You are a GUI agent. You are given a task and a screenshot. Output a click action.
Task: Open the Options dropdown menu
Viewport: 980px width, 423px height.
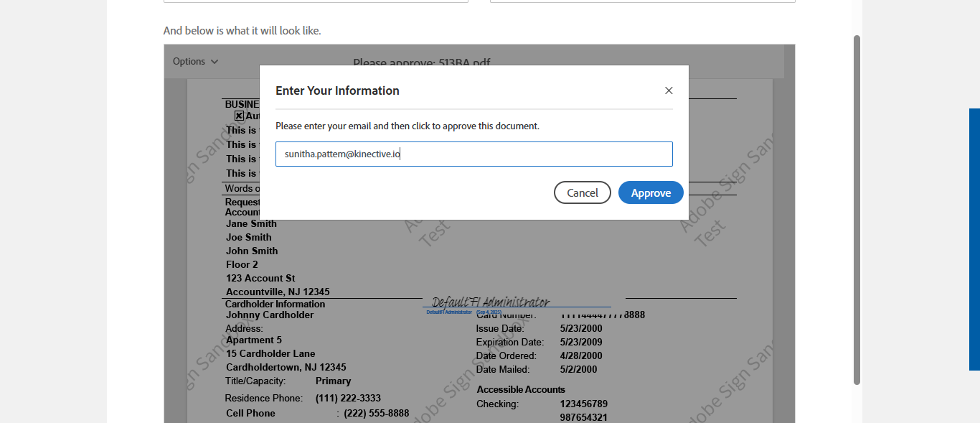click(x=195, y=61)
